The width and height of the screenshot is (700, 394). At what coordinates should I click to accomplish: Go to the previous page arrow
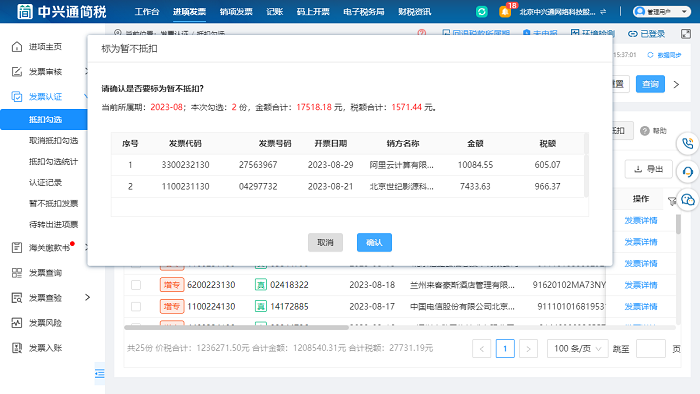tap(481, 348)
